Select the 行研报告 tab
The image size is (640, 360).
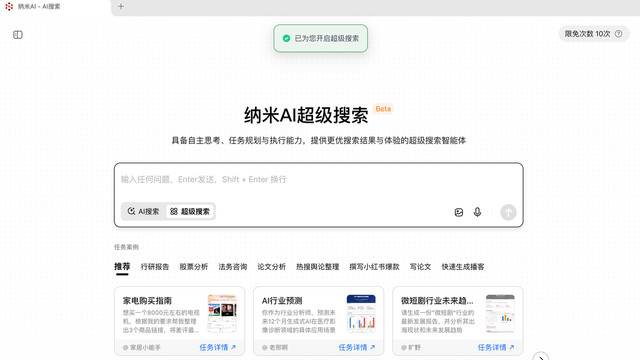(155, 267)
